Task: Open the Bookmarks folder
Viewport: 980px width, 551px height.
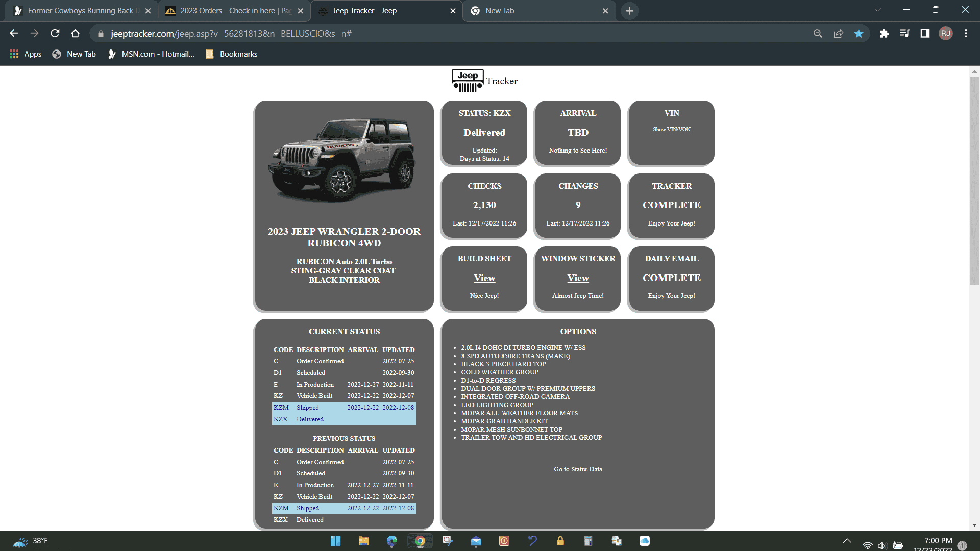Action: [x=231, y=54]
